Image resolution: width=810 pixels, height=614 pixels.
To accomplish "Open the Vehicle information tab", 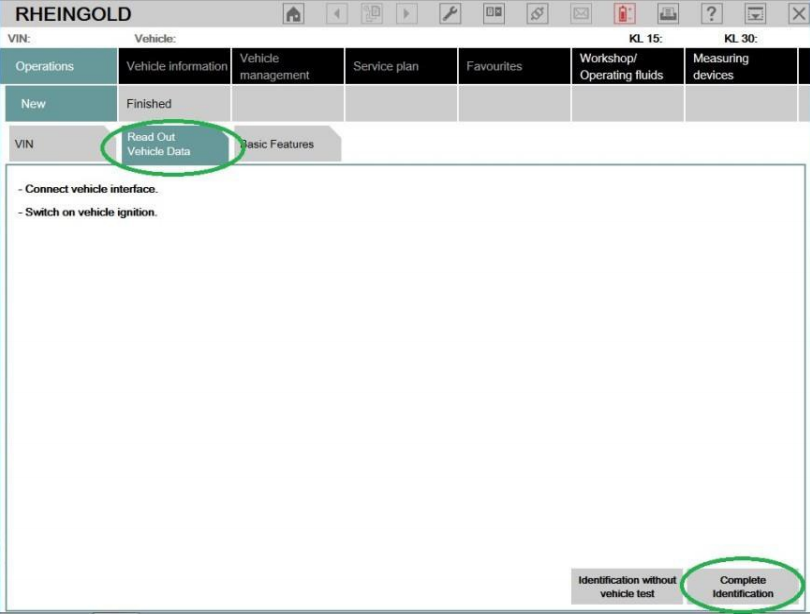I will coord(175,66).
